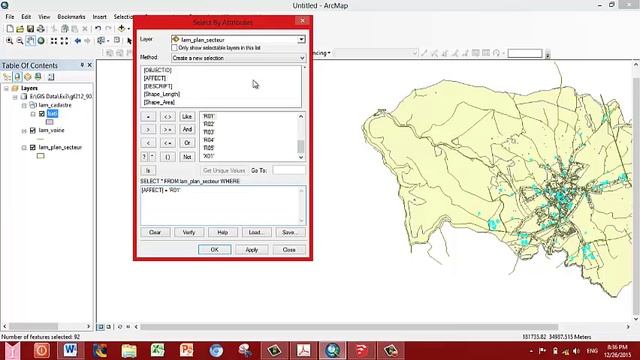Open TOC Options button
The width and height of the screenshot is (640, 360).
point(51,77)
